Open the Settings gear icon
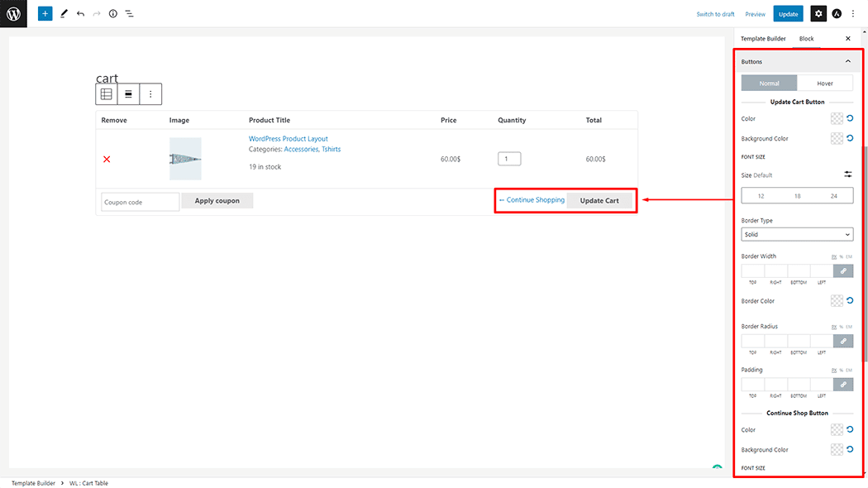The image size is (868, 488). (818, 14)
